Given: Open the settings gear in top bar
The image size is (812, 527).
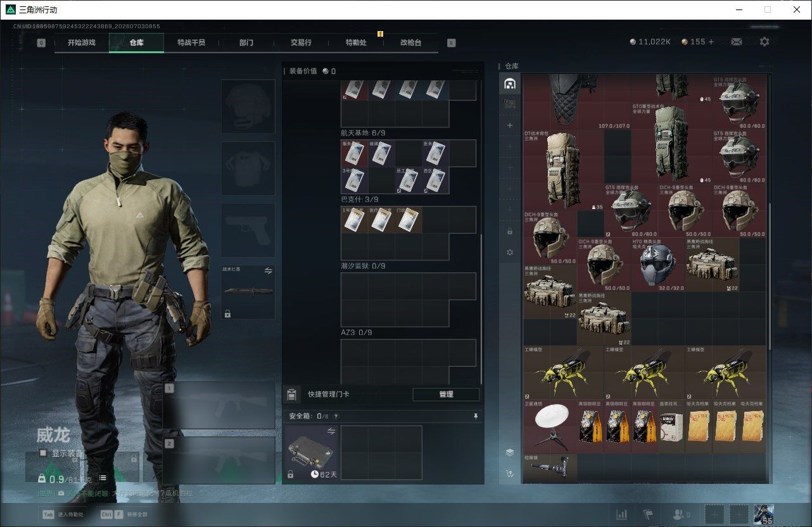Looking at the screenshot, I should 764,42.
